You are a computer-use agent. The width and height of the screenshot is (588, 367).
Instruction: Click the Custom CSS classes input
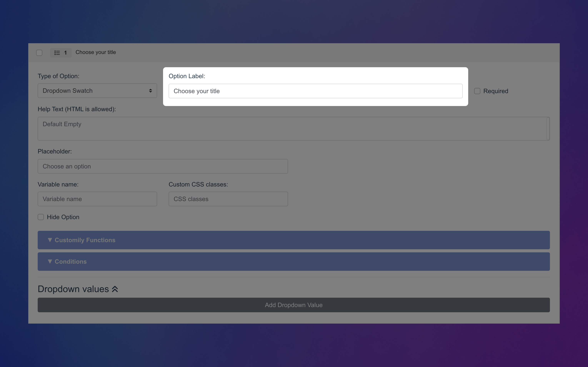[228, 199]
